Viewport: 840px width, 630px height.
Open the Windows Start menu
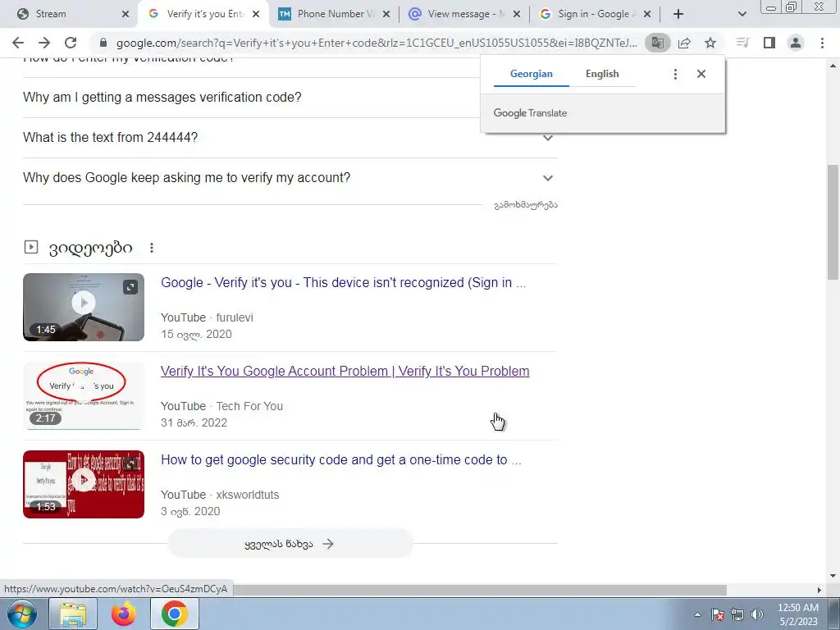tap(22, 614)
